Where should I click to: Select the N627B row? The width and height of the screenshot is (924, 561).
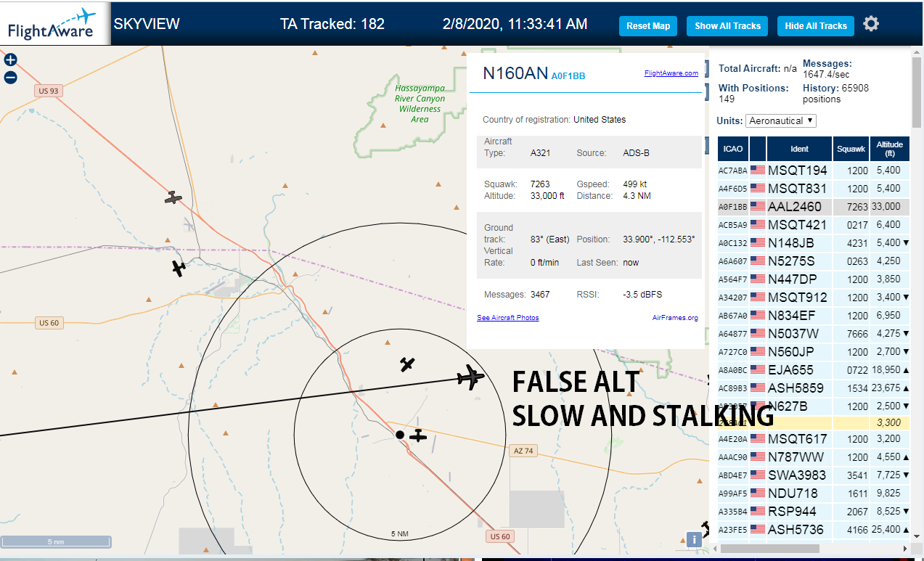pos(814,406)
